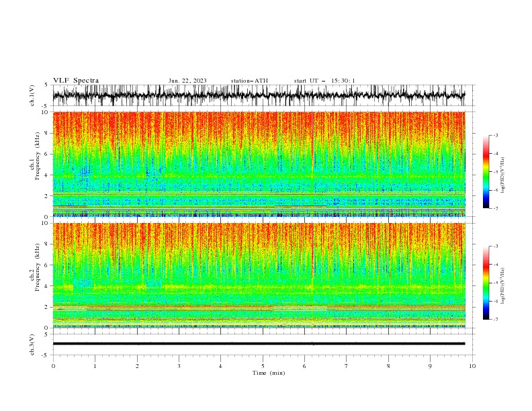Click the time axis tick label "0"
532x411 pixels.
point(53,366)
